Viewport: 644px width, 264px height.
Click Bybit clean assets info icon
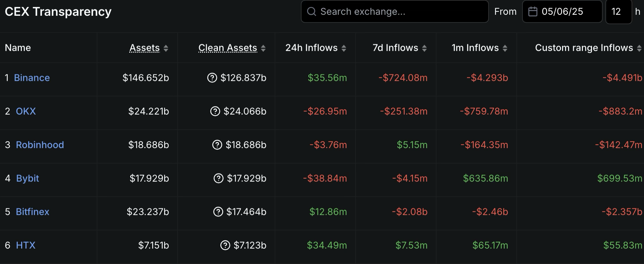(218, 178)
